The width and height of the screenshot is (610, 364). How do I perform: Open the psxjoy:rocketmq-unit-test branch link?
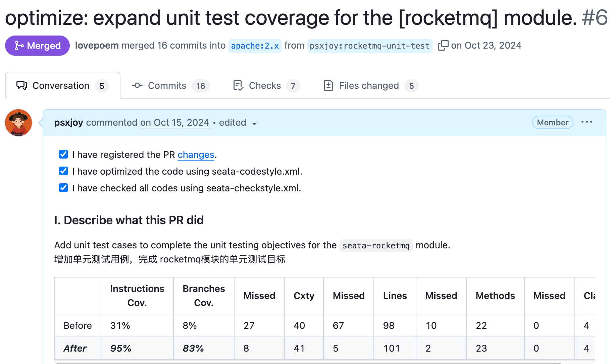369,46
